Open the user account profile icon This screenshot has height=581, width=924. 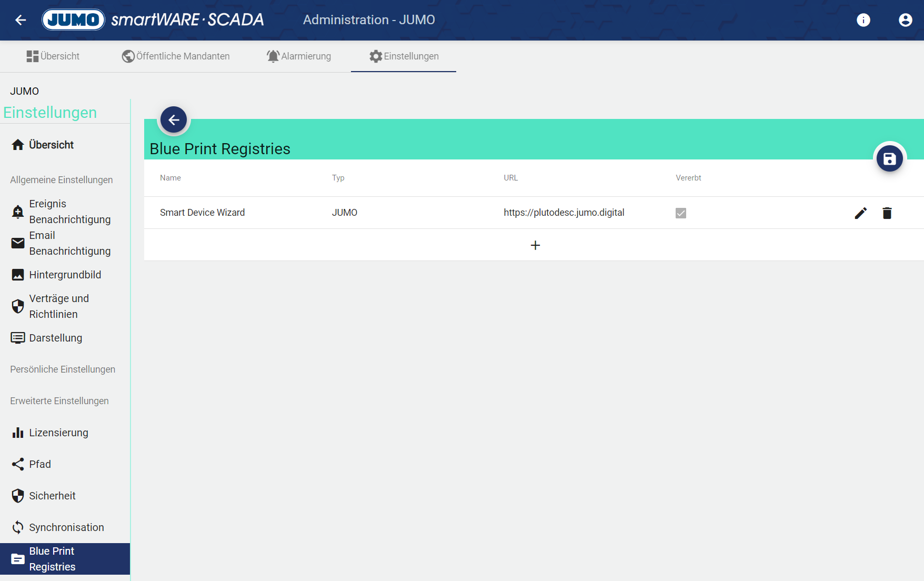pyautogui.click(x=905, y=20)
